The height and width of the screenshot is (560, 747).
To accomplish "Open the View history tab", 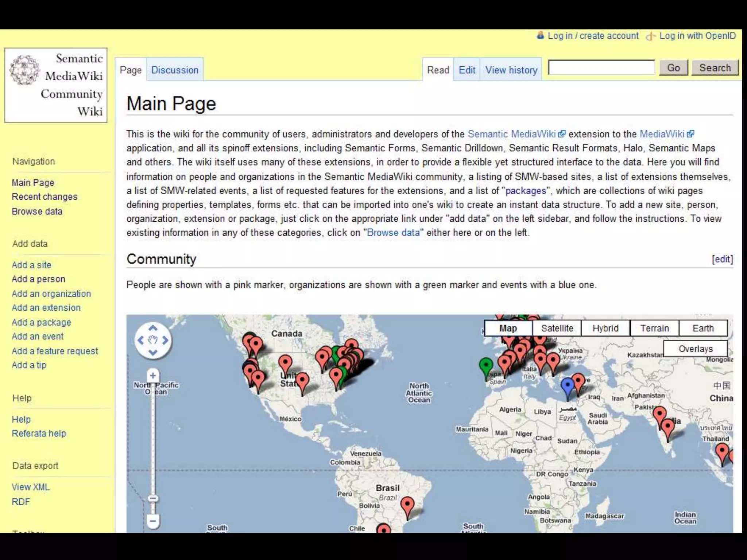I will (511, 70).
